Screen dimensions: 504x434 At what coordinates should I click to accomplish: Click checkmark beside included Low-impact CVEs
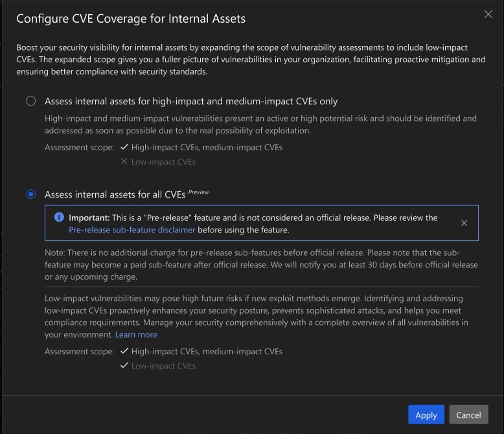[x=124, y=366]
